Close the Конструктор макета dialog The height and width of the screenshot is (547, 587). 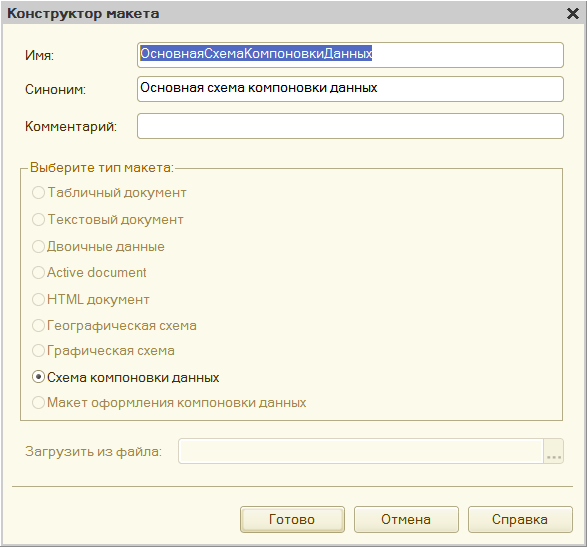[x=573, y=13]
